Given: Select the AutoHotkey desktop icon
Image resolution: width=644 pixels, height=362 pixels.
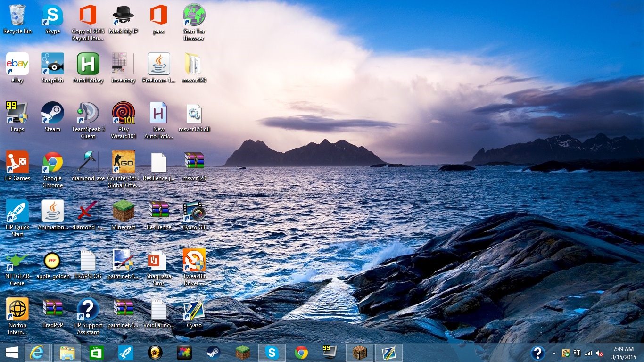Looking at the screenshot, I should (88, 68).
